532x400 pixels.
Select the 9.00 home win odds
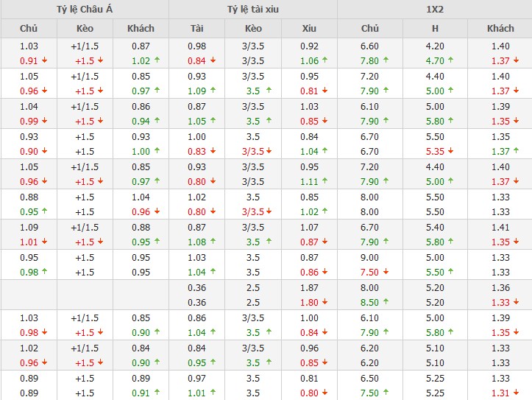369,258
